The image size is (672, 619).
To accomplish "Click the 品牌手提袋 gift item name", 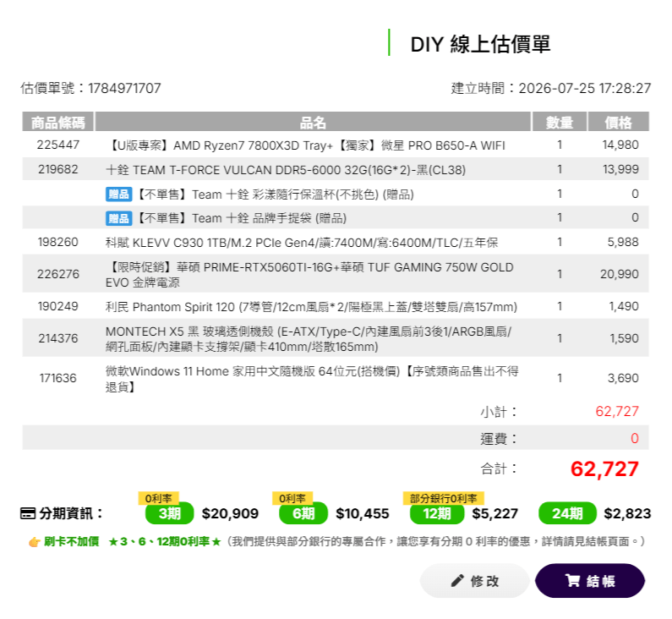I will coord(241,219).
